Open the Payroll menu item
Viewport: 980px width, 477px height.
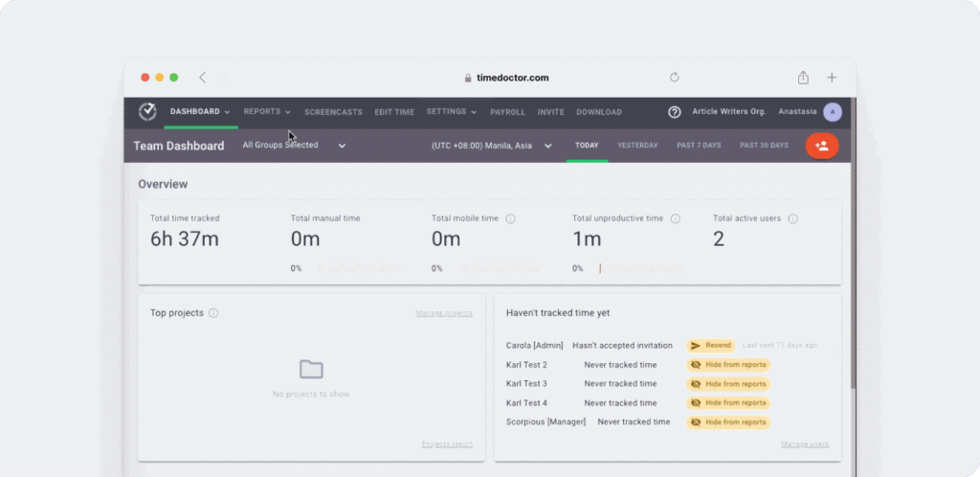coord(507,112)
